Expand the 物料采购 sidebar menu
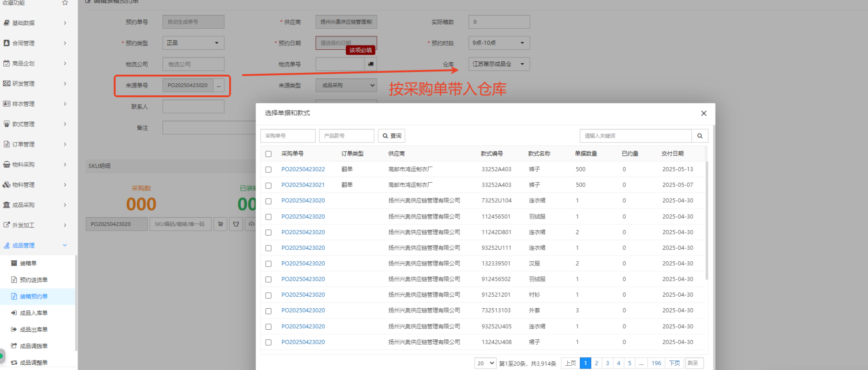Viewport: 868px width, 370px height. click(x=34, y=165)
